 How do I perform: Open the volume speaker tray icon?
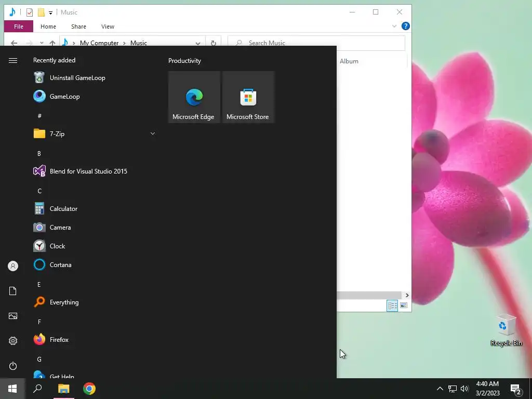coord(464,389)
